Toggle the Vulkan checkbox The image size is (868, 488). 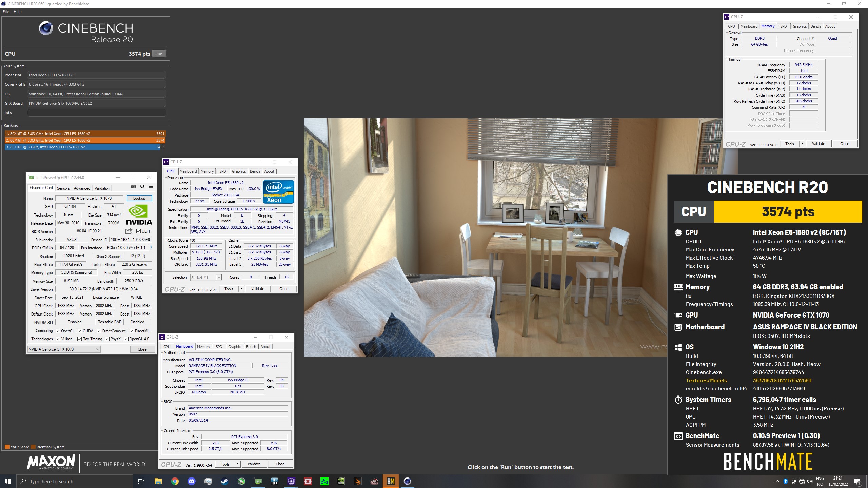(x=58, y=339)
